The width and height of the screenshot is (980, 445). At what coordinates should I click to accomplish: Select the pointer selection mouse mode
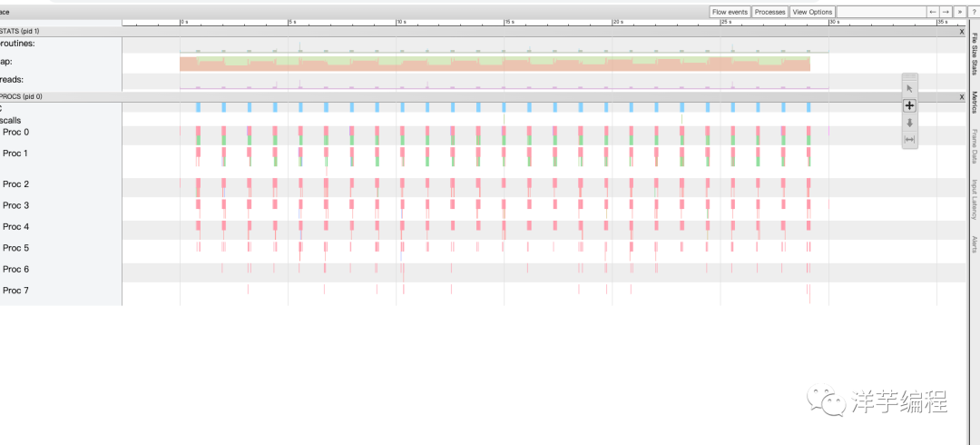click(x=909, y=89)
